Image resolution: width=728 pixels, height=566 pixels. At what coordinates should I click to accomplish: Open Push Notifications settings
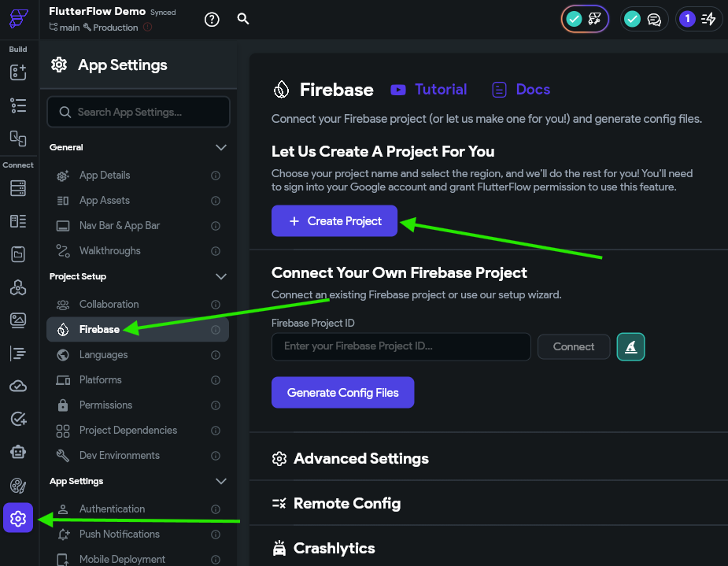click(x=138, y=535)
